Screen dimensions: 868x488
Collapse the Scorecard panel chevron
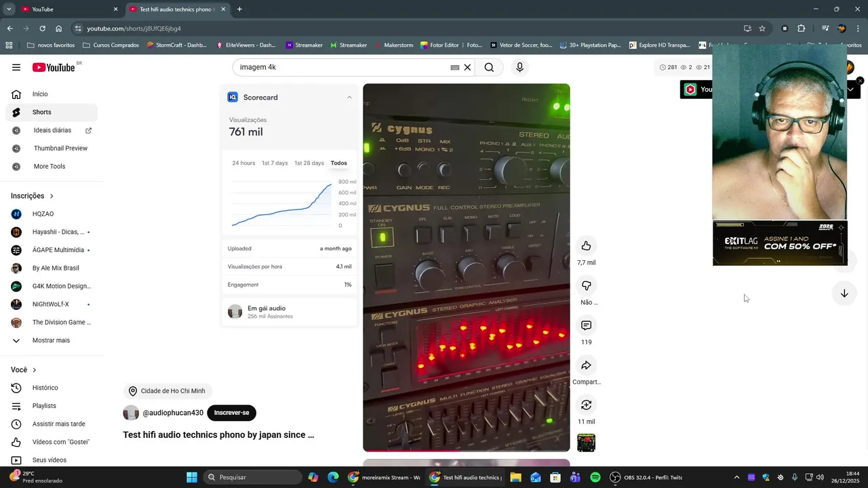349,97
